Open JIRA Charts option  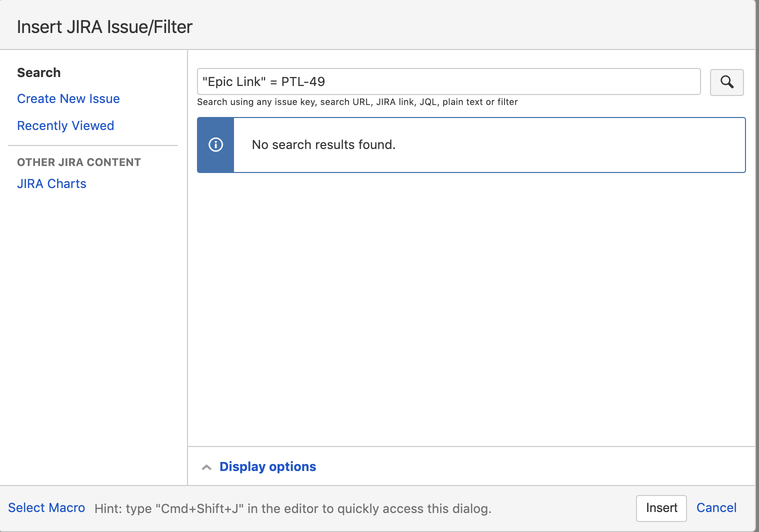click(x=51, y=183)
